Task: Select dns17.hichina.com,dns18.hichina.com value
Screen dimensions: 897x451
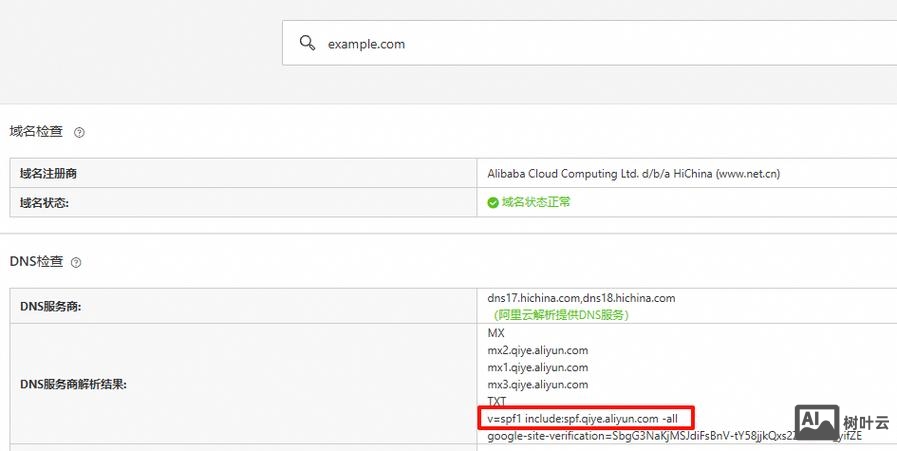Action: pyautogui.click(x=581, y=298)
